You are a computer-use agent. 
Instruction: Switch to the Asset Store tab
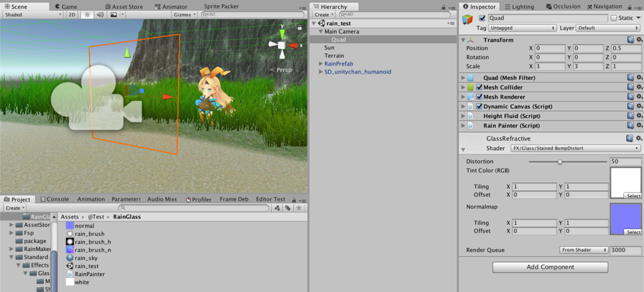click(124, 6)
